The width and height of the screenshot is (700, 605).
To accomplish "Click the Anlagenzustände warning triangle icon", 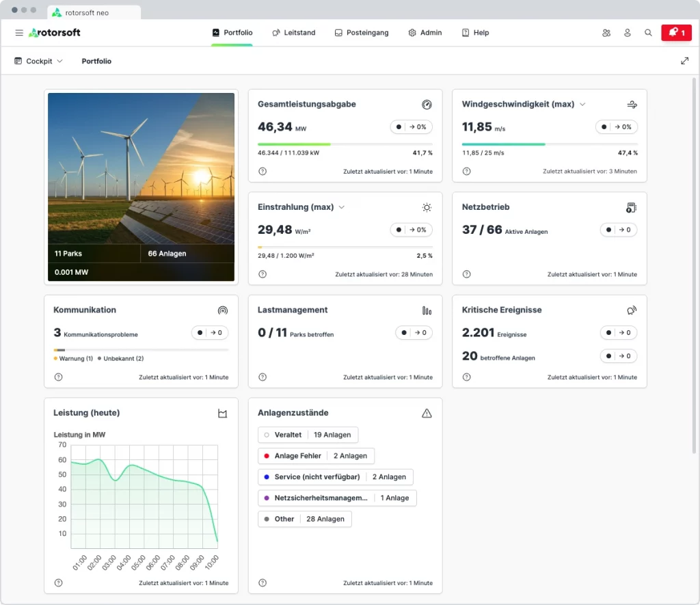I will click(427, 413).
